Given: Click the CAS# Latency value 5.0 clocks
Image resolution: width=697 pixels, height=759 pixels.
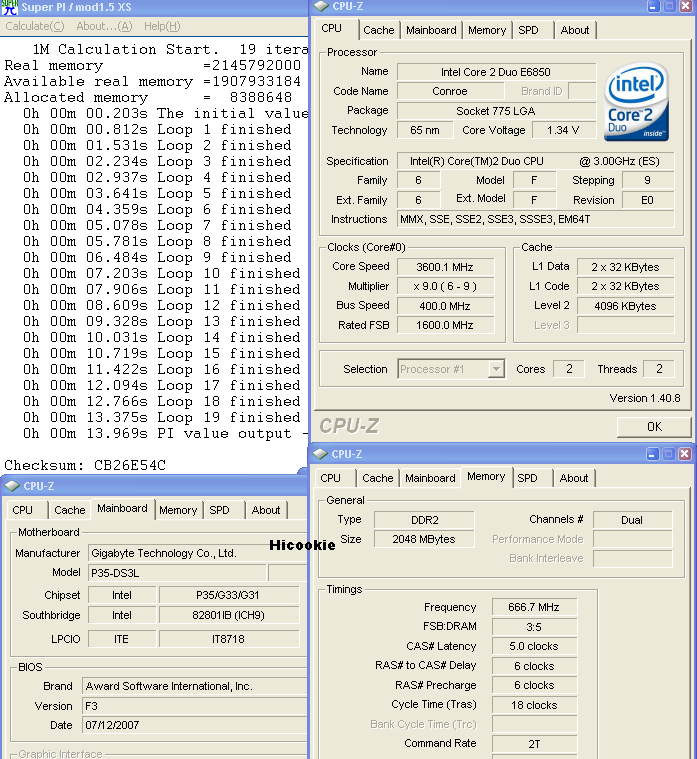Looking at the screenshot, I should coord(534,646).
